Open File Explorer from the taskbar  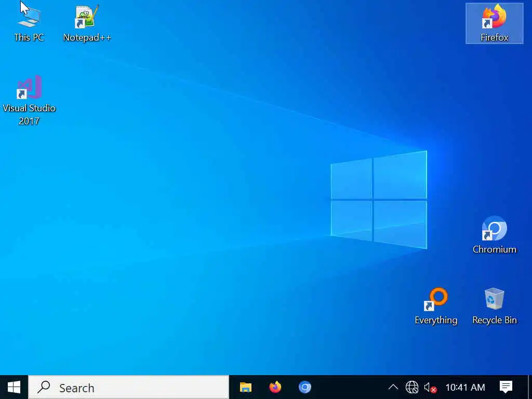pos(246,387)
